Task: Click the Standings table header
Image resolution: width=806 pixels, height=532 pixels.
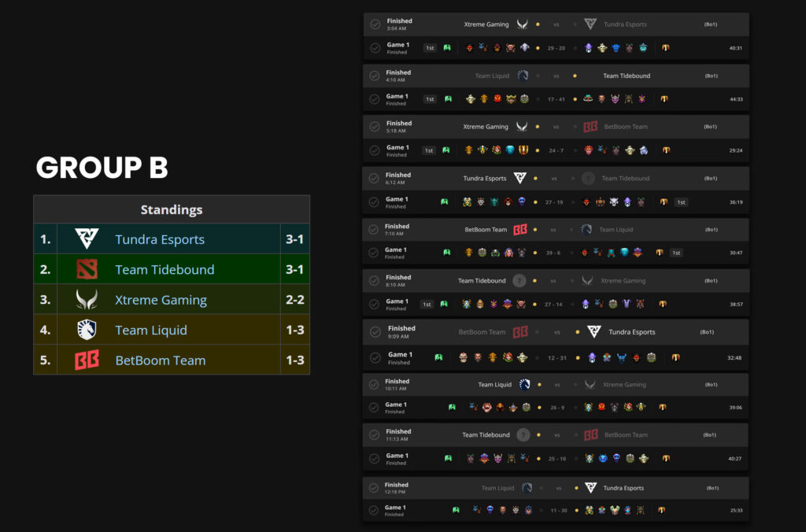Action: (172, 209)
